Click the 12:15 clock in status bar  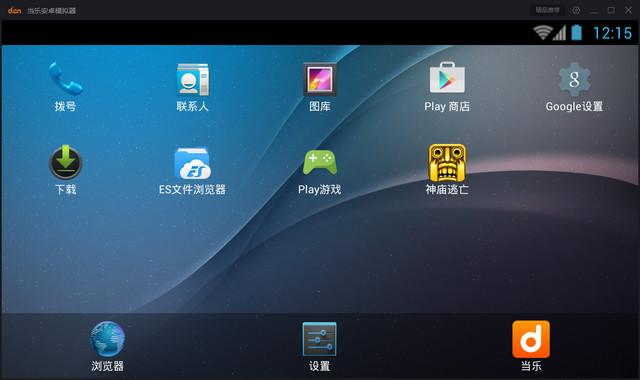coord(612,33)
